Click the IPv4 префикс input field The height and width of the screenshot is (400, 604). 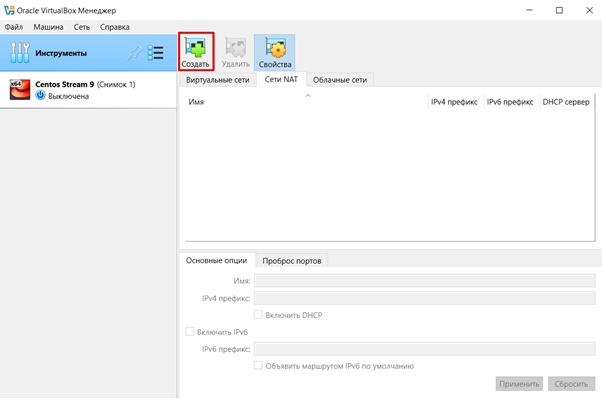(424, 298)
